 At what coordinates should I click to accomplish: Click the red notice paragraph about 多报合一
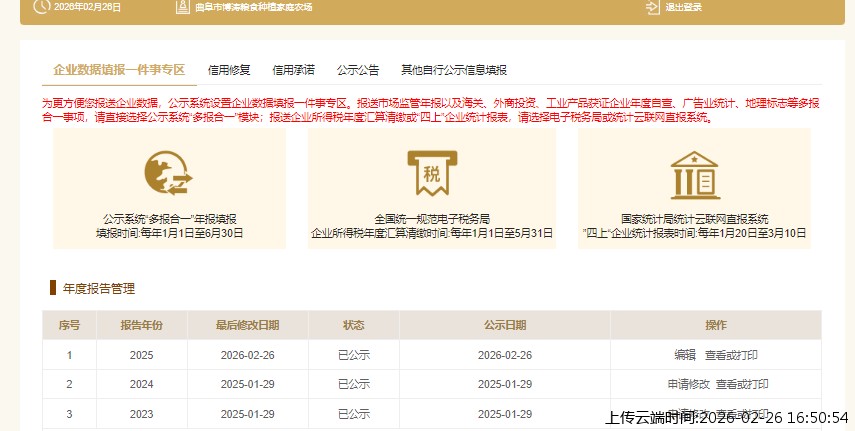[431, 110]
